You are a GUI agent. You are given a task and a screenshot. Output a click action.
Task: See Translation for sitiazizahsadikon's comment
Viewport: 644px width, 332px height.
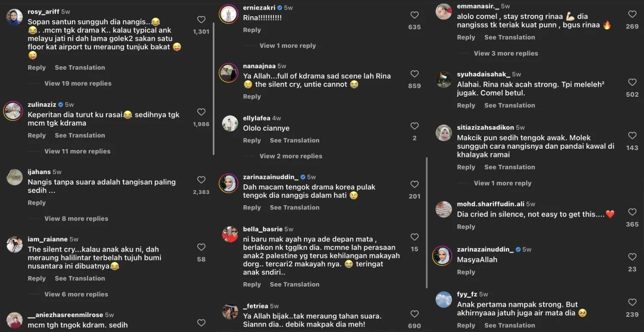coord(509,167)
